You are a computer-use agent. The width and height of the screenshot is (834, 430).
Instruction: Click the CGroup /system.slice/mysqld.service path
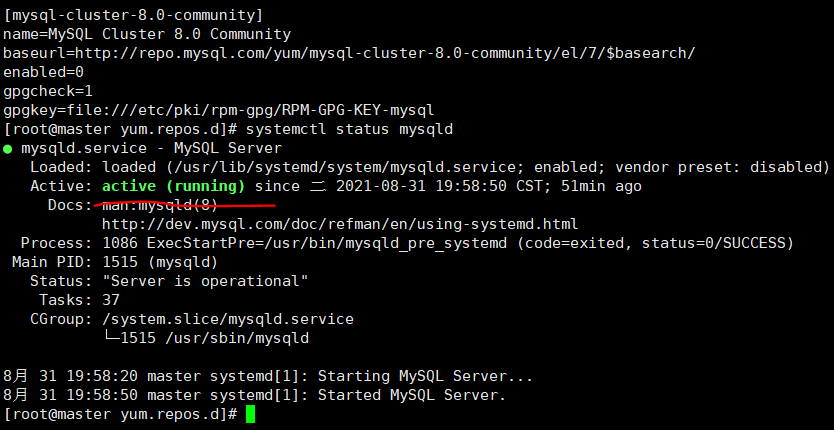click(x=228, y=319)
